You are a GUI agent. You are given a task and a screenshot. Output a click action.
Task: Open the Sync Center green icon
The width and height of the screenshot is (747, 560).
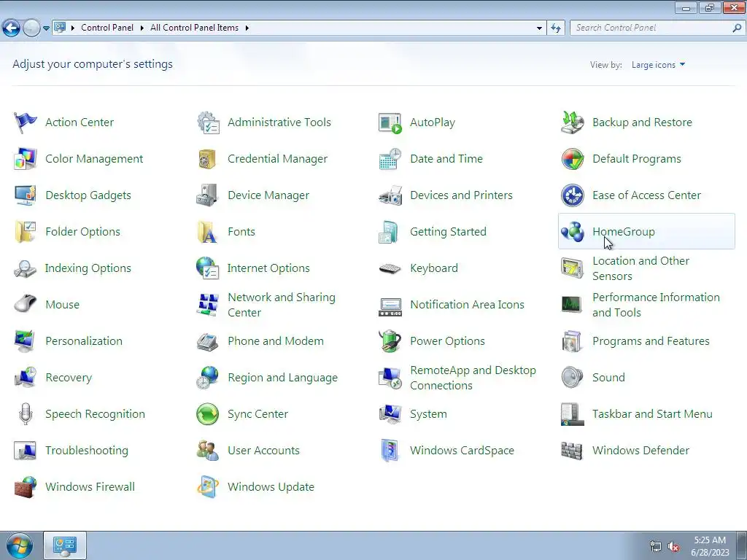pos(208,414)
